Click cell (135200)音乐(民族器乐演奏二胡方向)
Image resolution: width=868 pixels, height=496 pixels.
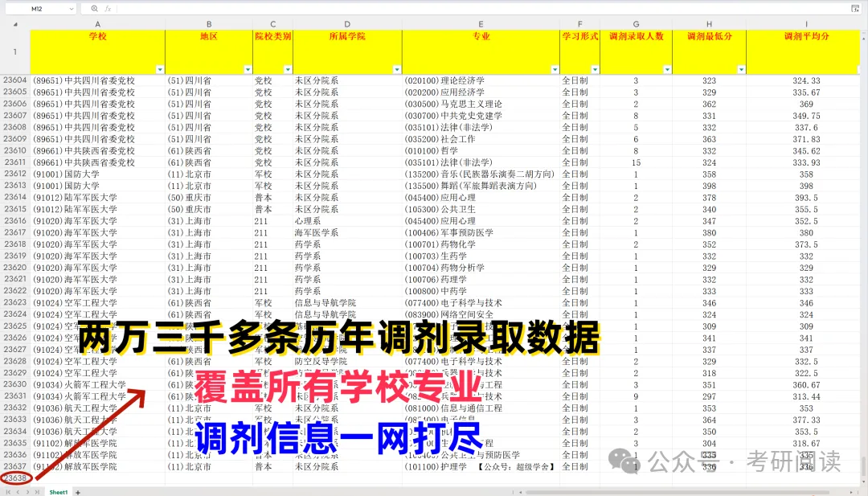tap(481, 174)
